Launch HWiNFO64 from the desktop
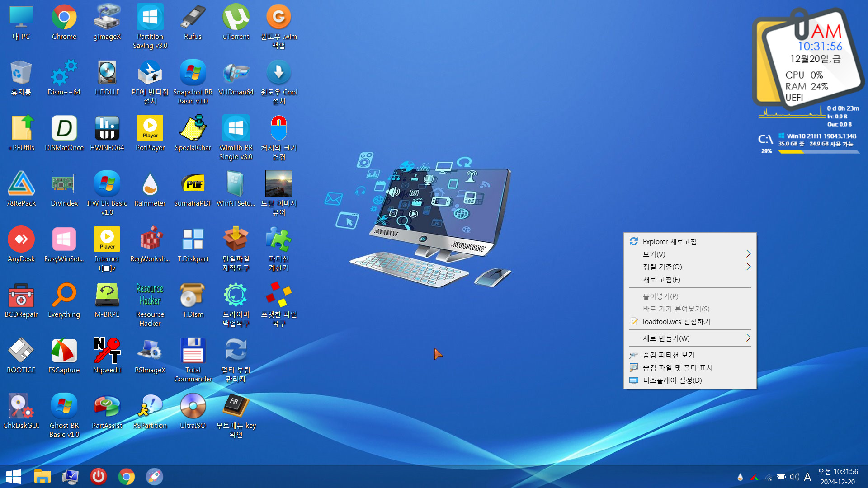Image resolution: width=868 pixels, height=488 pixels. point(107,133)
